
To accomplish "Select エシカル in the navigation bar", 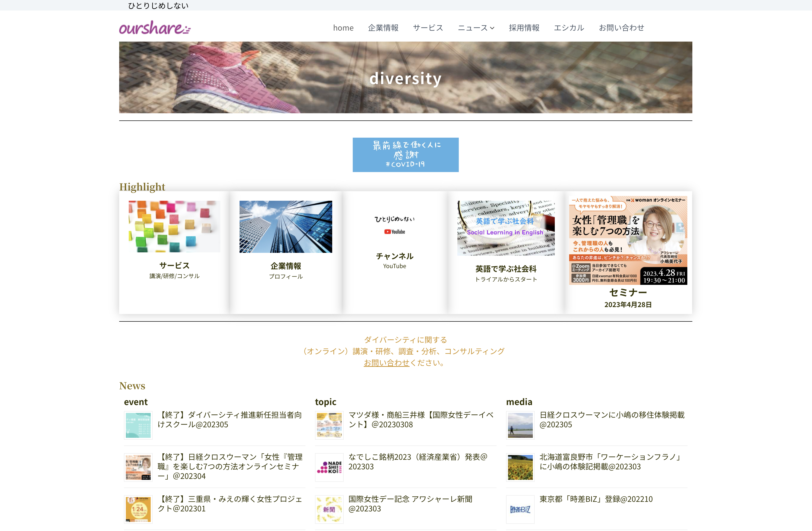I will click(x=569, y=28).
